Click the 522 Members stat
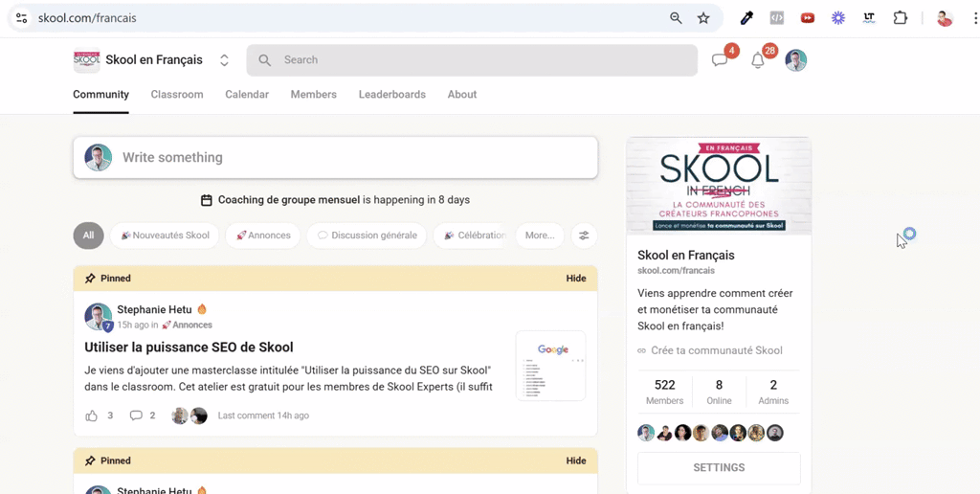 pyautogui.click(x=664, y=393)
